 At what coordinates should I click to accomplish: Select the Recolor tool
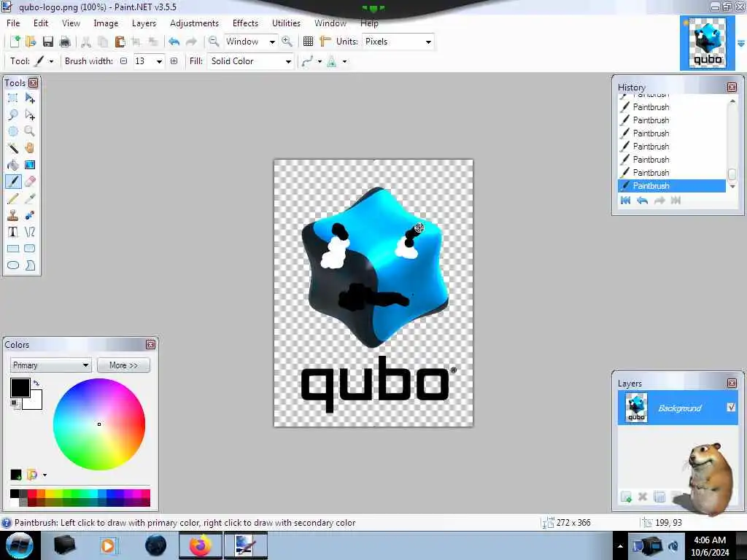(x=29, y=215)
